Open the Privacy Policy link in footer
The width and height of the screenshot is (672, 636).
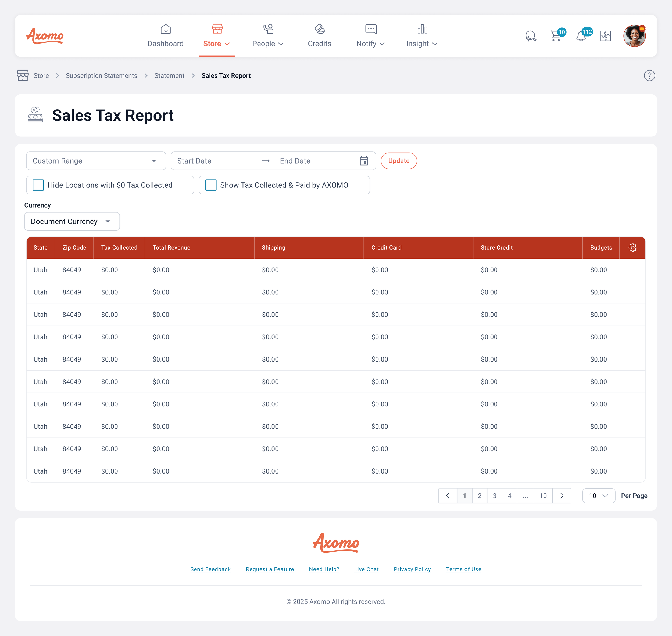(412, 569)
